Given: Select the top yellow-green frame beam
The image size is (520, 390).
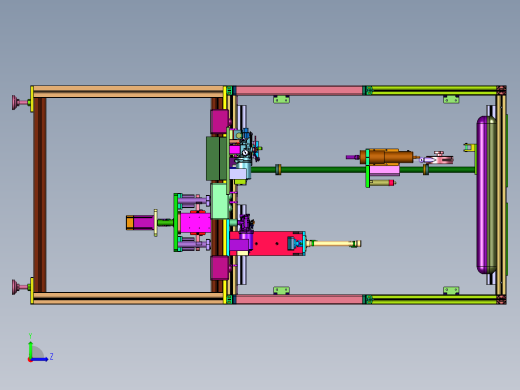Looking at the screenshot, I should 434,90.
